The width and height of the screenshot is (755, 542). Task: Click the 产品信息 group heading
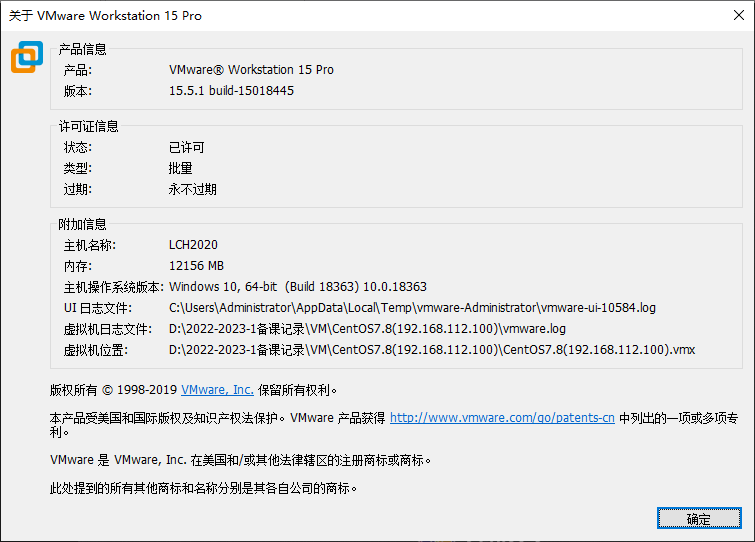82,49
